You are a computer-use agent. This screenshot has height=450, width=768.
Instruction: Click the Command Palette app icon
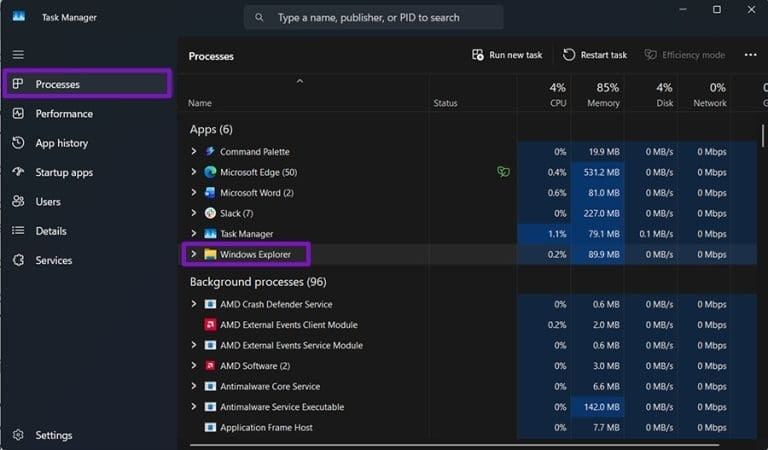coord(210,151)
